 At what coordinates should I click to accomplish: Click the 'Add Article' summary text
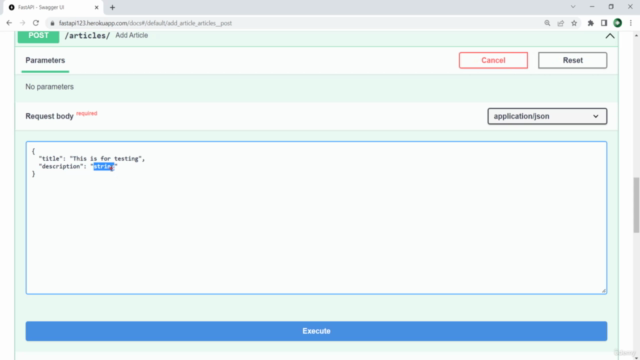[131, 36]
